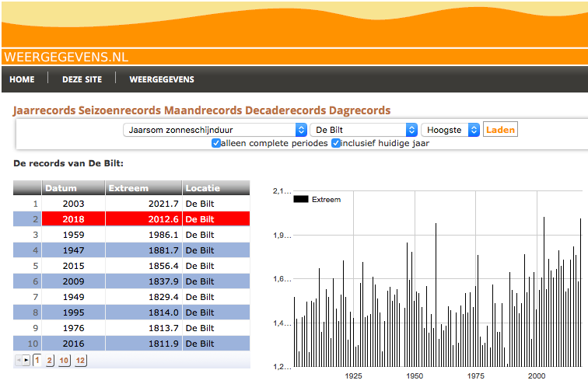Expand the De Bilt station dropdown
The height and width of the screenshot is (384, 588).
tap(364, 130)
